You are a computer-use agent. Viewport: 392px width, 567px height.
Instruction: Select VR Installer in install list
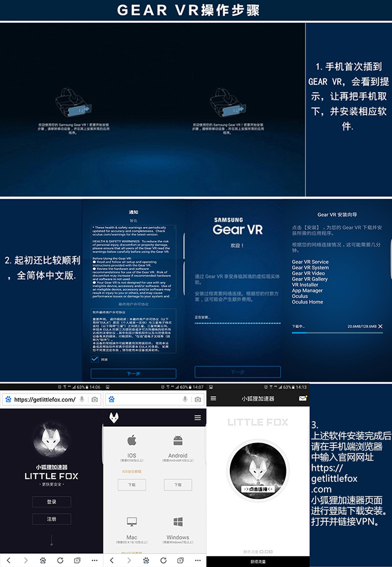[x=305, y=285]
